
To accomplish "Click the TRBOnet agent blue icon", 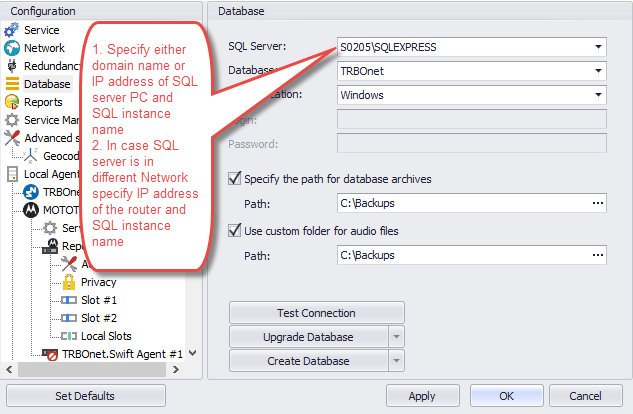I will (x=31, y=192).
